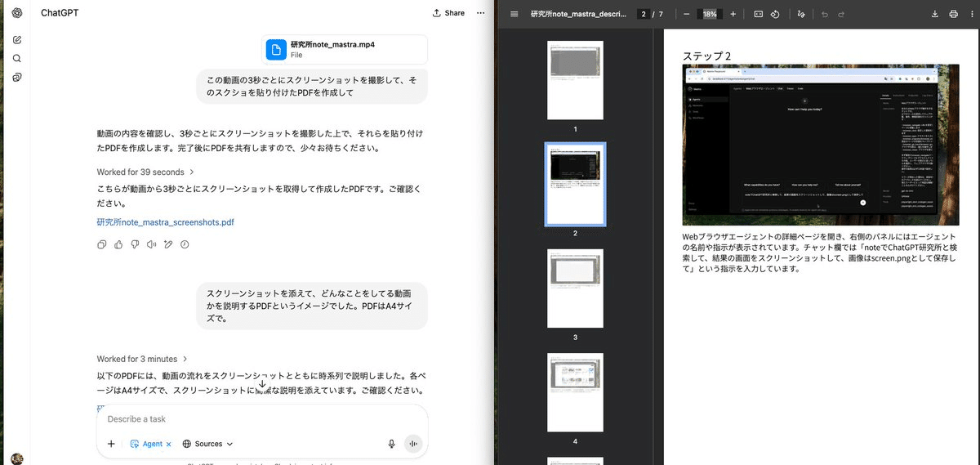Toggle PDF thumbnail sidebar menu
The width and height of the screenshot is (980, 465).
514,14
